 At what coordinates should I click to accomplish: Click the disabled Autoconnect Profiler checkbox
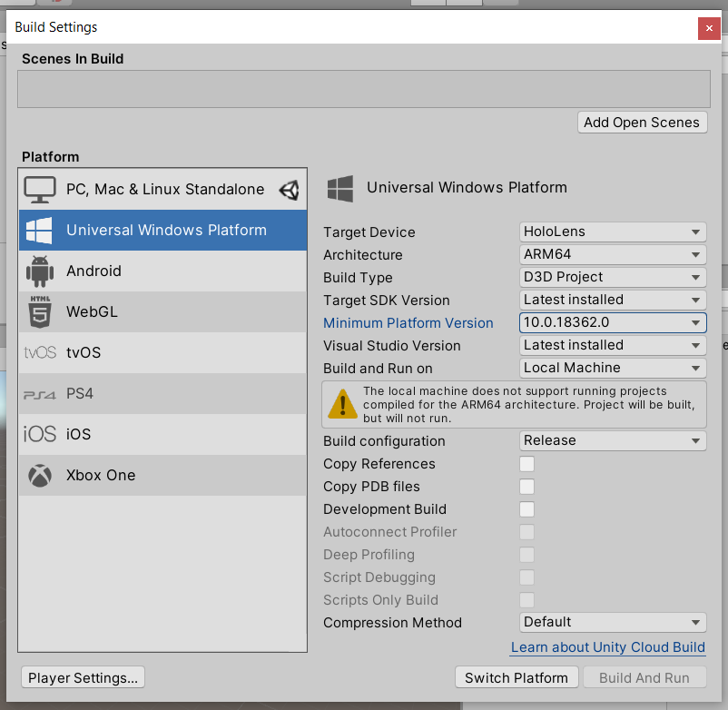pyautogui.click(x=527, y=532)
